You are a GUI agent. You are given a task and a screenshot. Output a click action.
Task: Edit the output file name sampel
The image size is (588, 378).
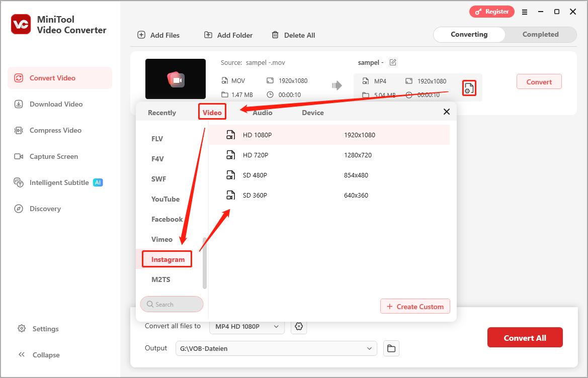coord(393,62)
